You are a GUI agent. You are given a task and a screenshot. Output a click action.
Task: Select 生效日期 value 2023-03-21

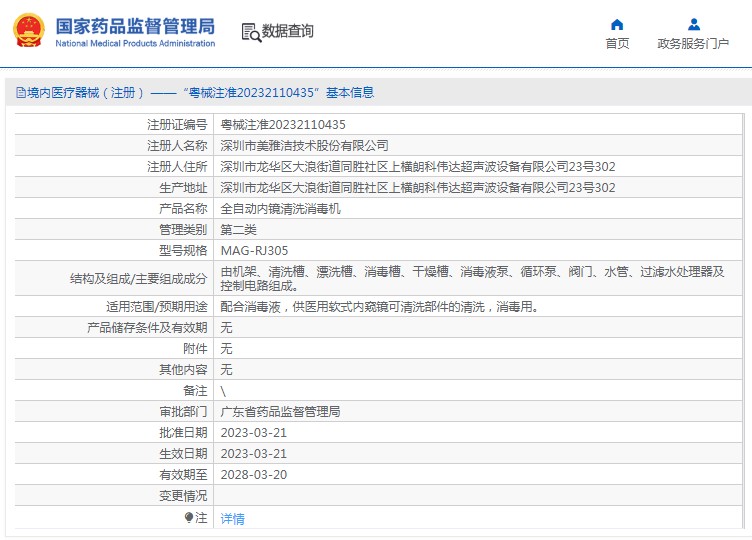pyautogui.click(x=254, y=454)
